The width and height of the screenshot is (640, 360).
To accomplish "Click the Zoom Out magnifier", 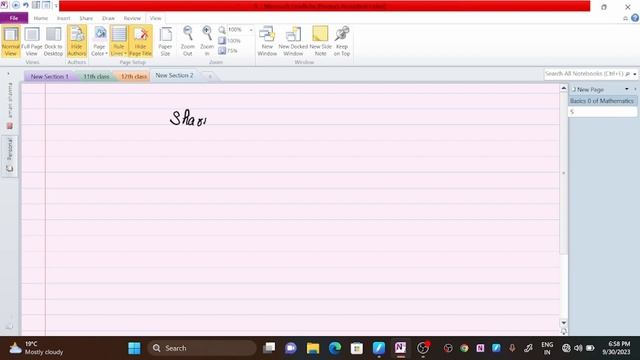I will [187, 41].
